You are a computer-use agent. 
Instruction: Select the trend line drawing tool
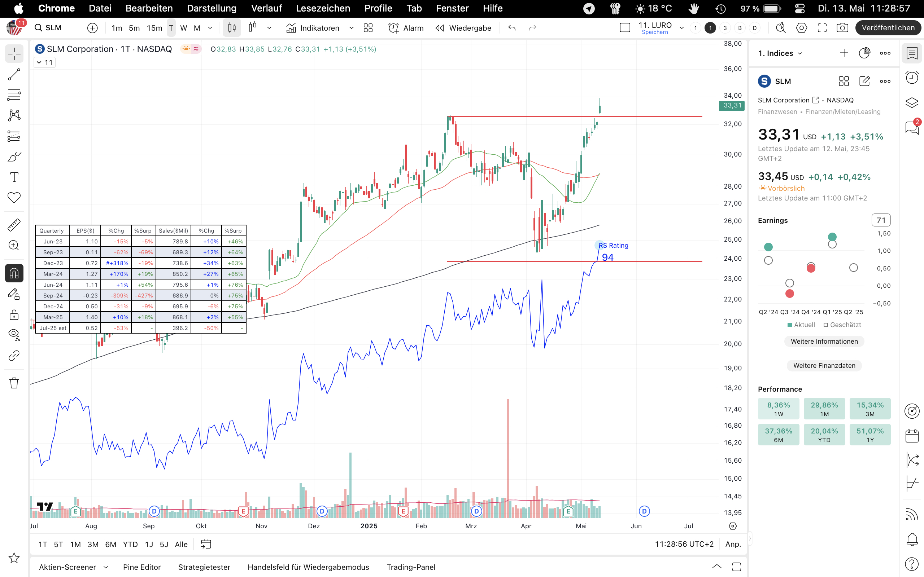coord(14,74)
